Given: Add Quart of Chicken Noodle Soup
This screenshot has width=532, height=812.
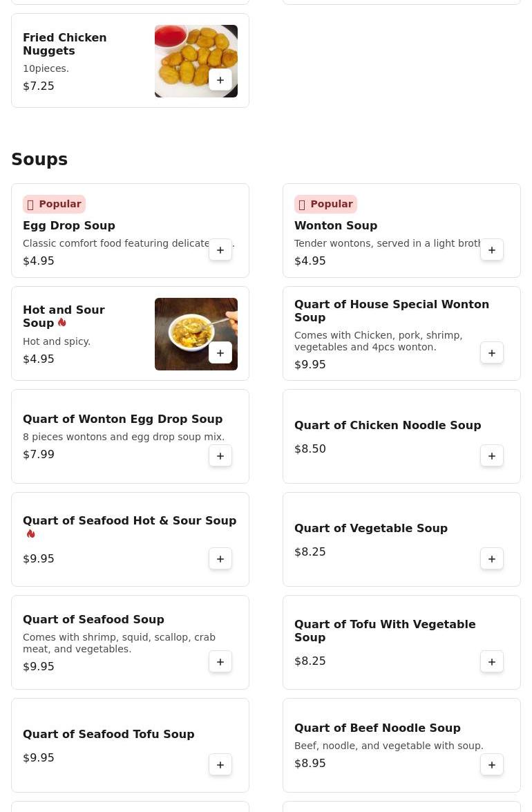Looking at the screenshot, I should [492, 456].
